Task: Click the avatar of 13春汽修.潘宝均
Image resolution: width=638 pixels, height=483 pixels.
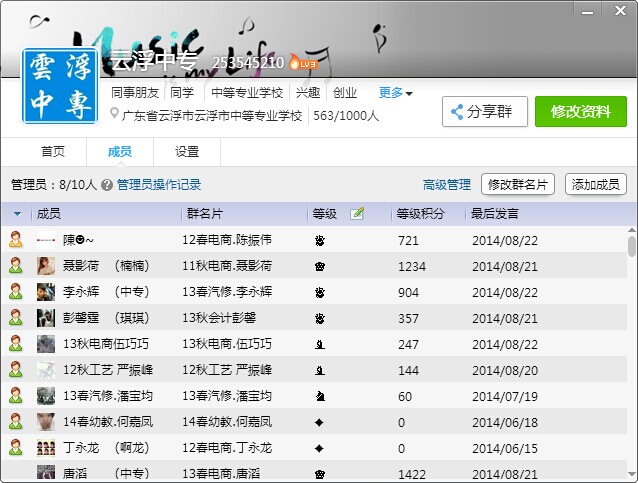Action: tap(46, 396)
